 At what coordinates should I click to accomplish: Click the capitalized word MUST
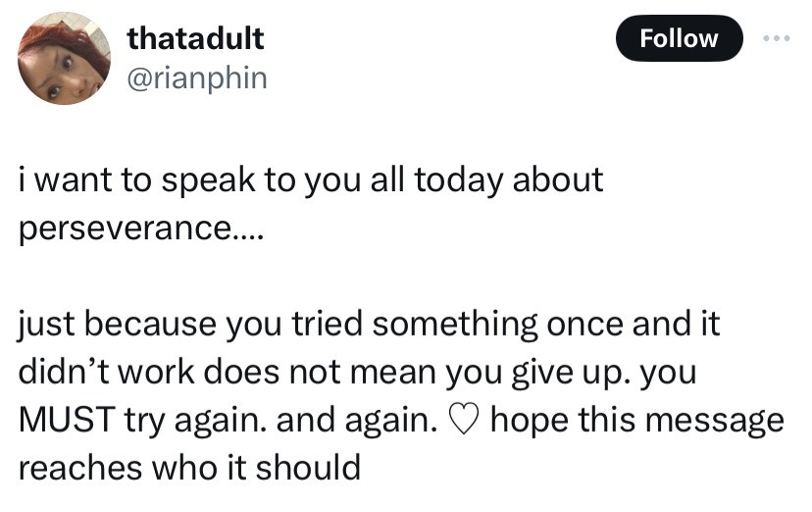point(67,420)
